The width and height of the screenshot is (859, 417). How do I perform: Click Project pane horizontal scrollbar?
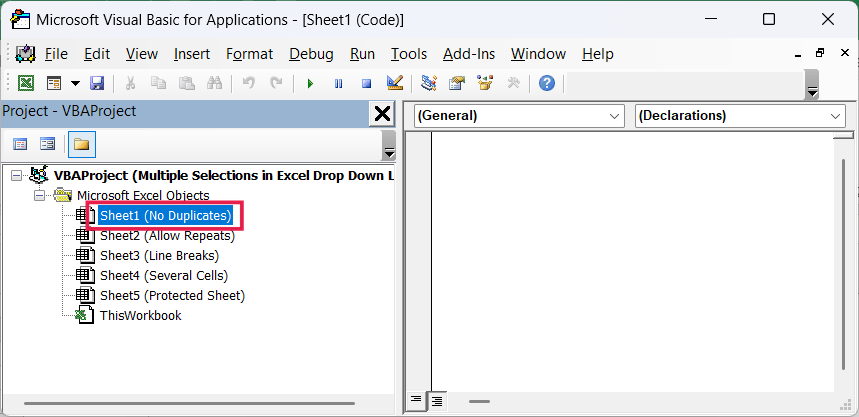pyautogui.click(x=190, y=404)
